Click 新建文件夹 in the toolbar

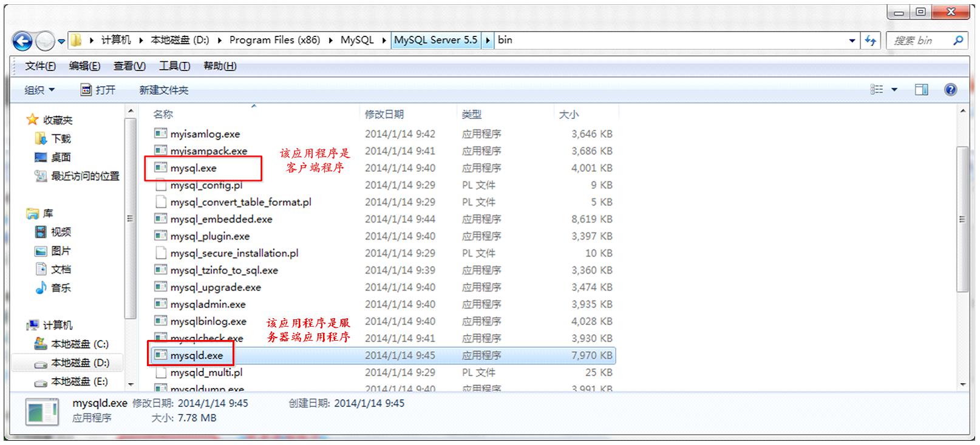pos(164,90)
